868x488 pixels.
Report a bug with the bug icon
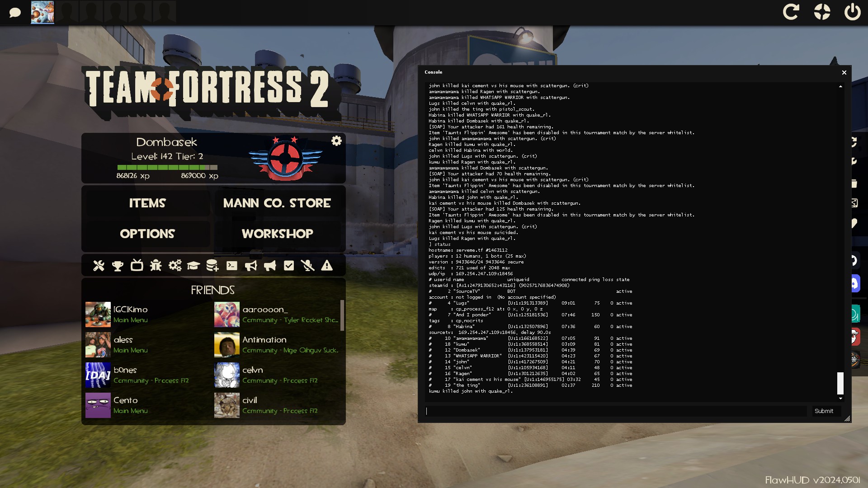click(156, 266)
